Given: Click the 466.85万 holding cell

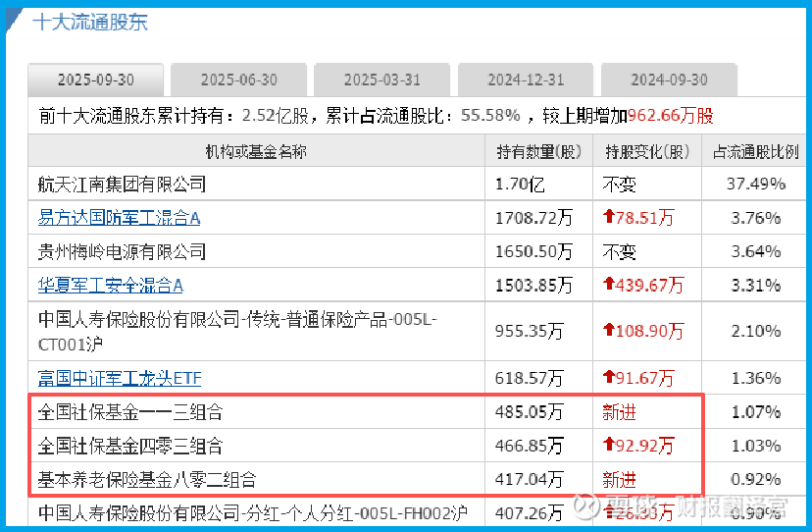Looking at the screenshot, I should pos(530,446).
